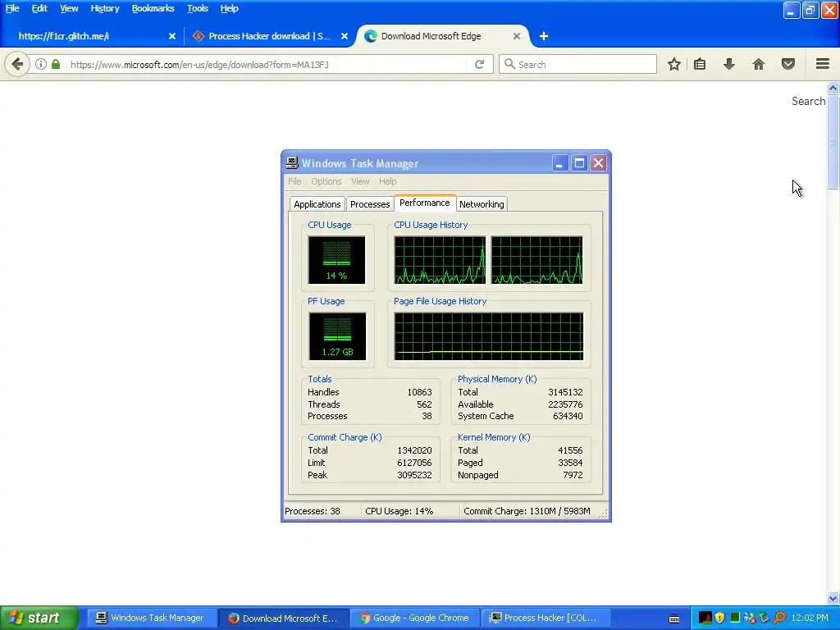Bookmark this page with the star icon
The width and height of the screenshot is (840, 630).
pyautogui.click(x=674, y=64)
